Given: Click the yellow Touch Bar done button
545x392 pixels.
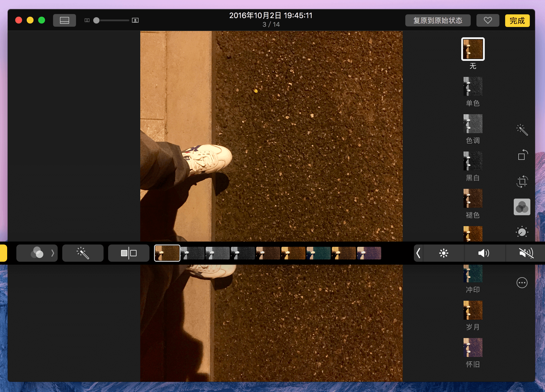Looking at the screenshot, I should click(x=3, y=253).
